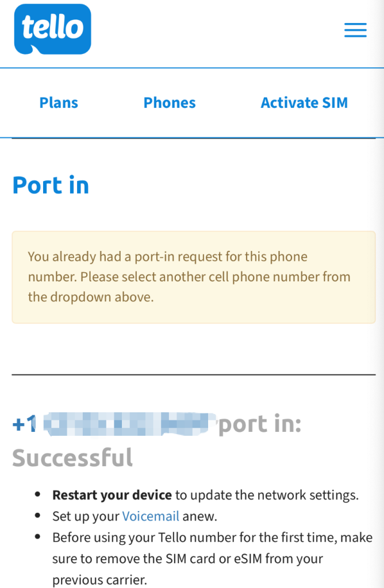The height and width of the screenshot is (588, 384).
Task: Open the hamburger menu
Action: click(355, 30)
